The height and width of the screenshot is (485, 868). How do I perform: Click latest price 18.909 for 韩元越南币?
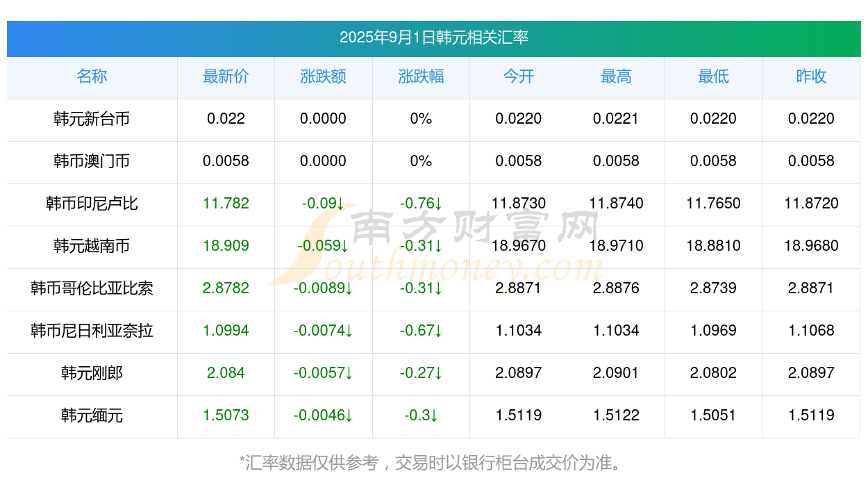click(226, 246)
